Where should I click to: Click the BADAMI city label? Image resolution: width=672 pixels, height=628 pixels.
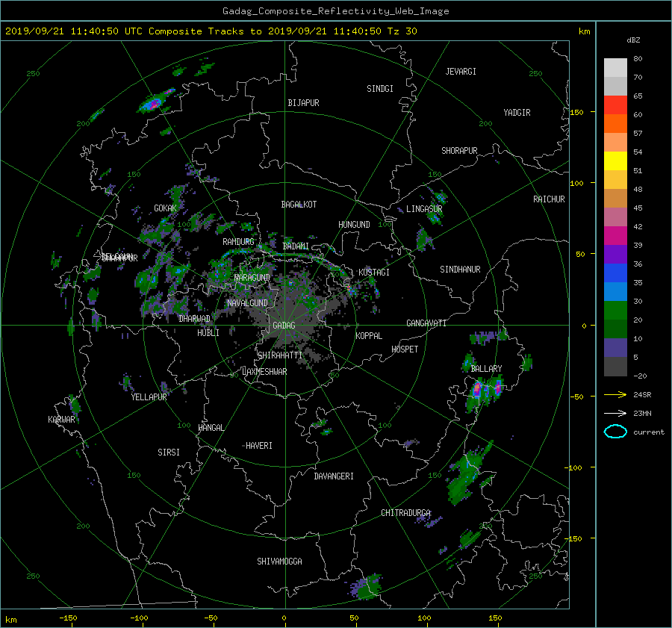296,246
